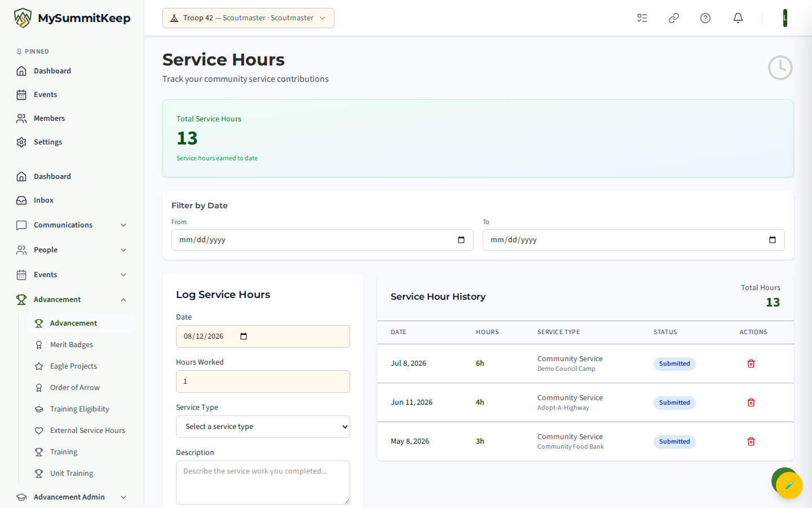Screen dimensions: 812x508
Task: Delete the Jun 11, 2026 entry
Action: point(751,402)
